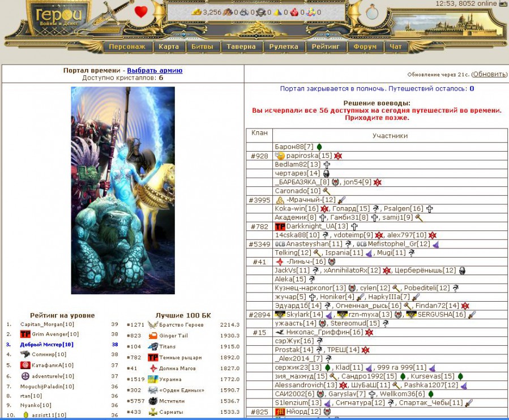This screenshot has width=509, height=420.
Task: Open Nyanko[10] in level rating
Action: [36, 405]
